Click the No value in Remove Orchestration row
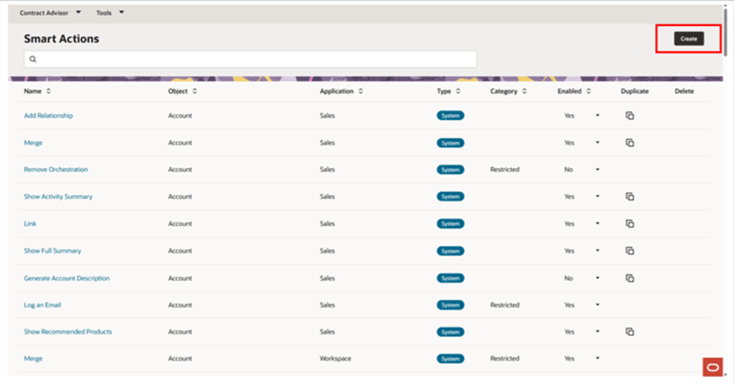Image resolution: width=734 pixels, height=384 pixels. coord(568,170)
